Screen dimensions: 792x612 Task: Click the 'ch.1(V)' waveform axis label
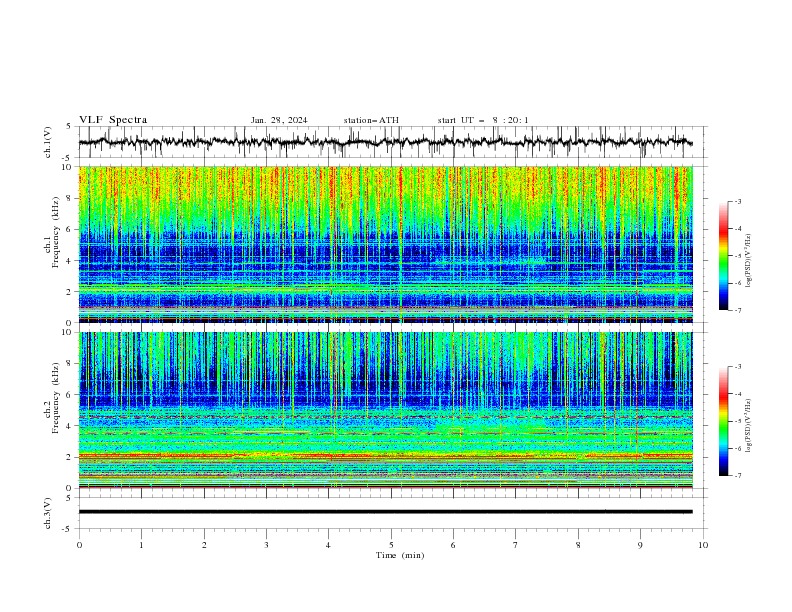point(48,142)
